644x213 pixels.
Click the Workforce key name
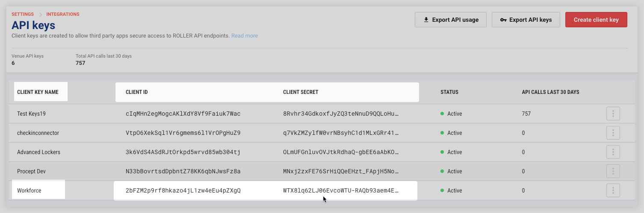(29, 190)
